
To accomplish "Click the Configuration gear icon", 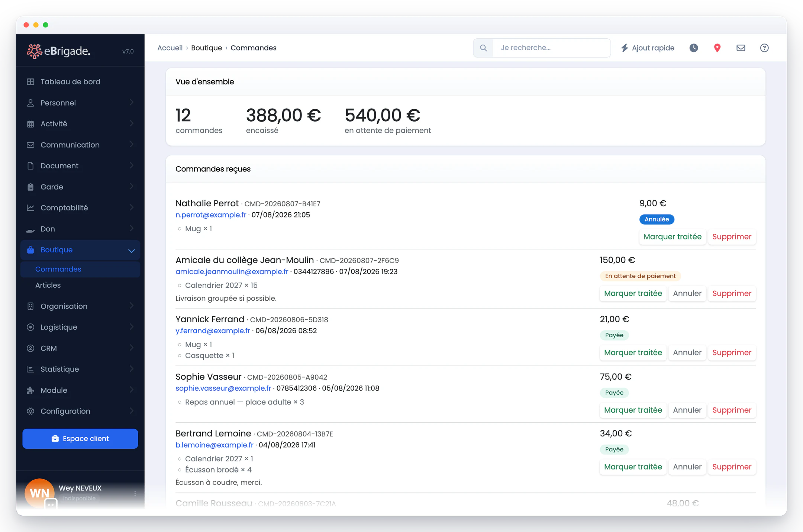I will coord(30,411).
